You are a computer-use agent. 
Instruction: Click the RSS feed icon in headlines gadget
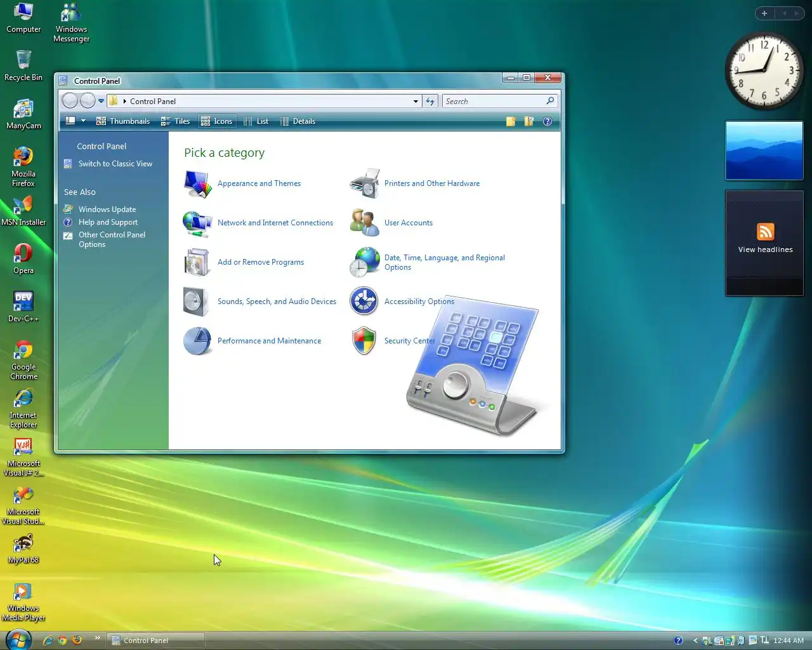pyautogui.click(x=765, y=232)
